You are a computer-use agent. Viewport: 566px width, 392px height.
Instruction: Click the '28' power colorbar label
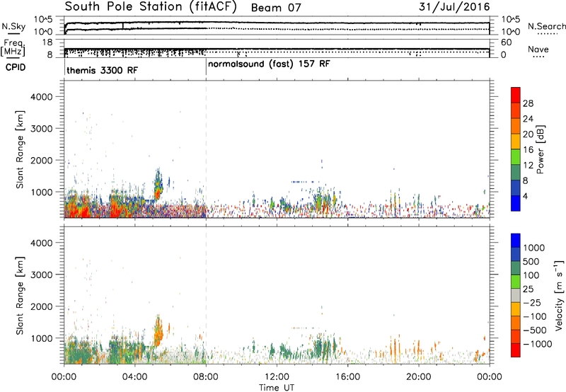click(x=528, y=103)
